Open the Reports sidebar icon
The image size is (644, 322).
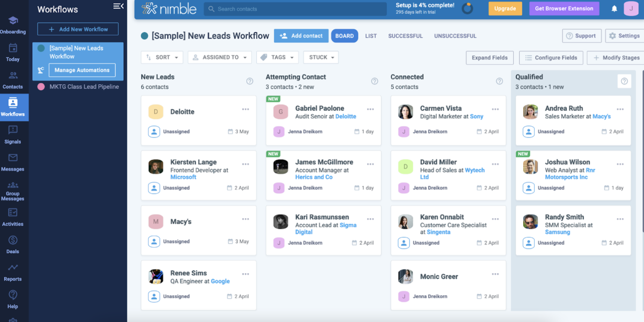coord(13,272)
